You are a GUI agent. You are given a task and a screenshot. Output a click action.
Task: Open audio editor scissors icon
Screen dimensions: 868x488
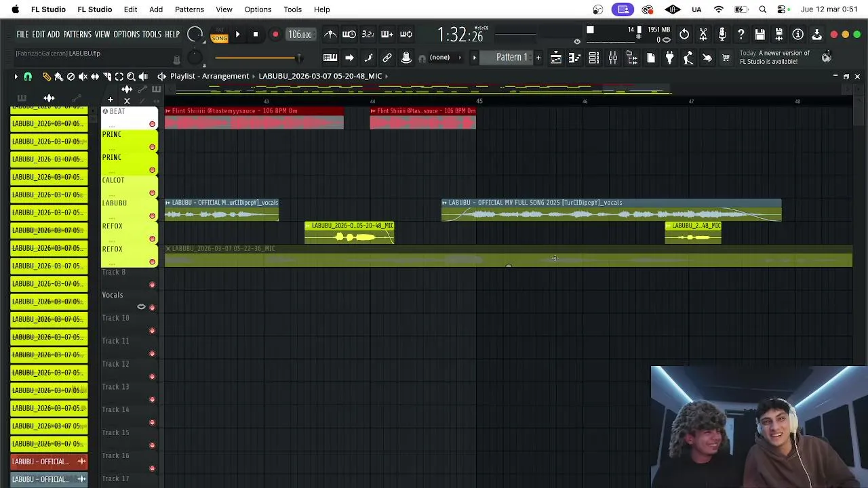coord(703,34)
